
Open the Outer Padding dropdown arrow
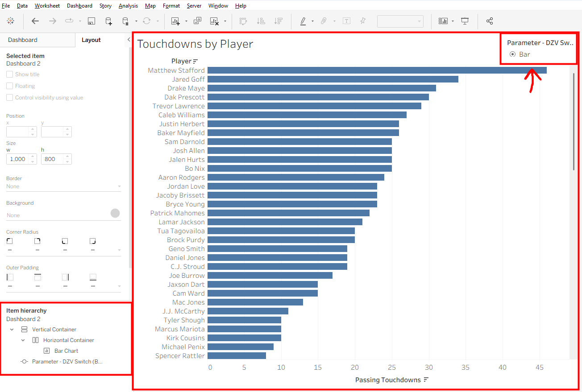[119, 286]
